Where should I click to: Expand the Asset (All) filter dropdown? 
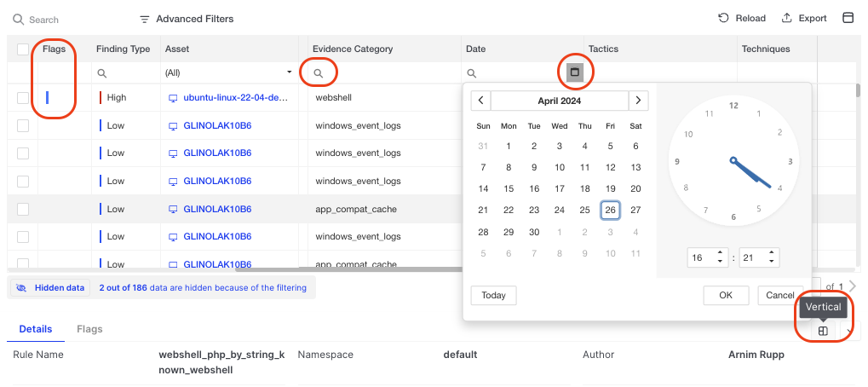click(x=290, y=73)
